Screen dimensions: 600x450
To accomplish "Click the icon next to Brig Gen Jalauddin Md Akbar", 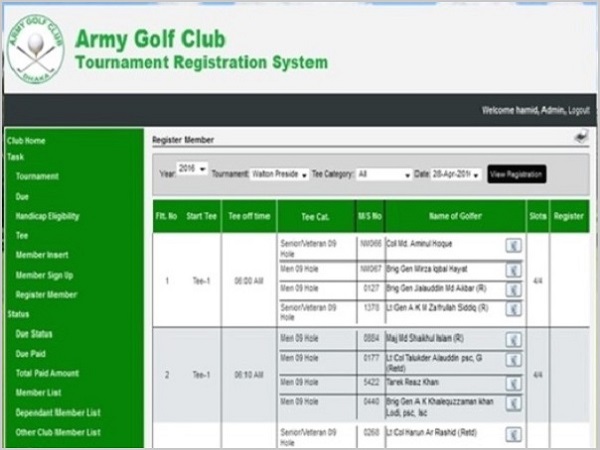I will (514, 290).
